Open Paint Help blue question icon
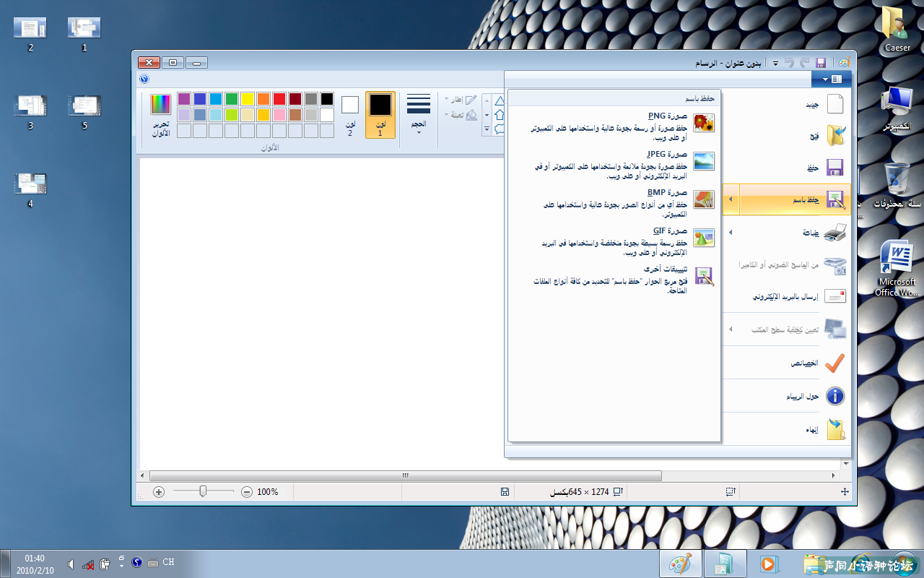The image size is (924, 578). click(x=144, y=79)
